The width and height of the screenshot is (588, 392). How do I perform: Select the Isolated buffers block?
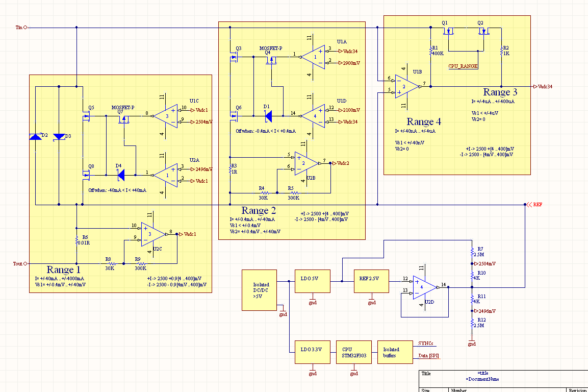395,352
